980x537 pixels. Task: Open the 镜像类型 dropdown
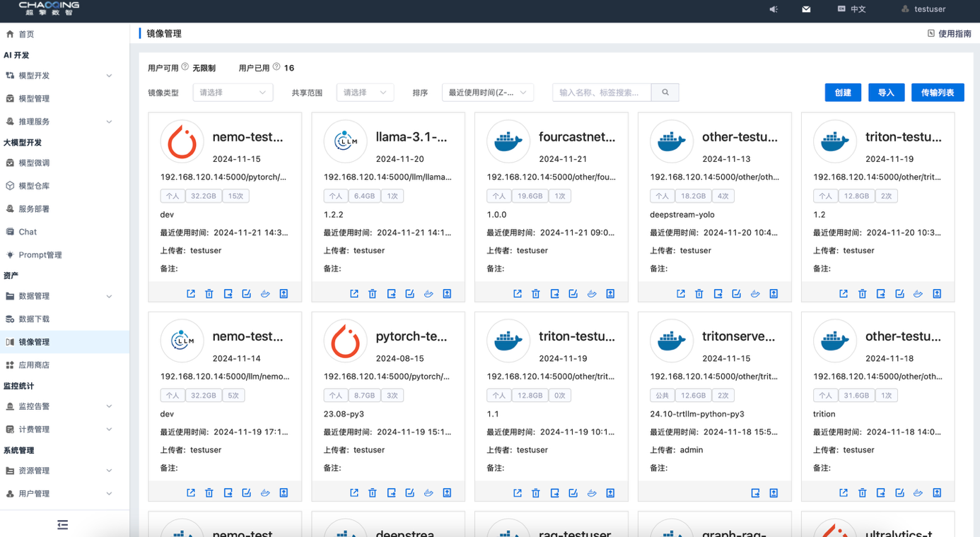point(233,93)
